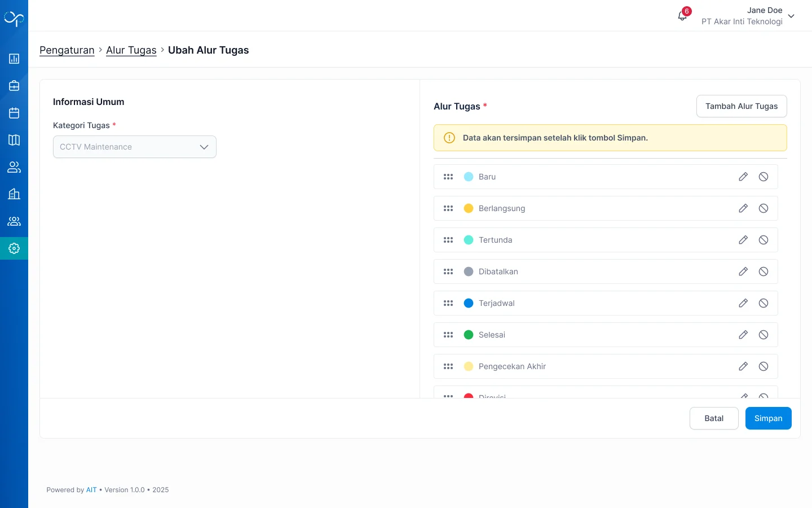Edit the Selesai status with pencil icon
The image size is (812, 508).
click(743, 335)
